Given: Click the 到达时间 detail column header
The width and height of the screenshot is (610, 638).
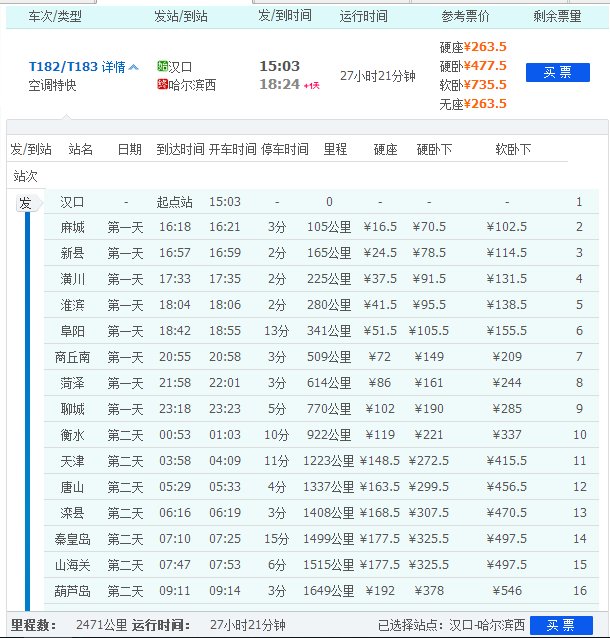Looking at the screenshot, I should [180, 149].
